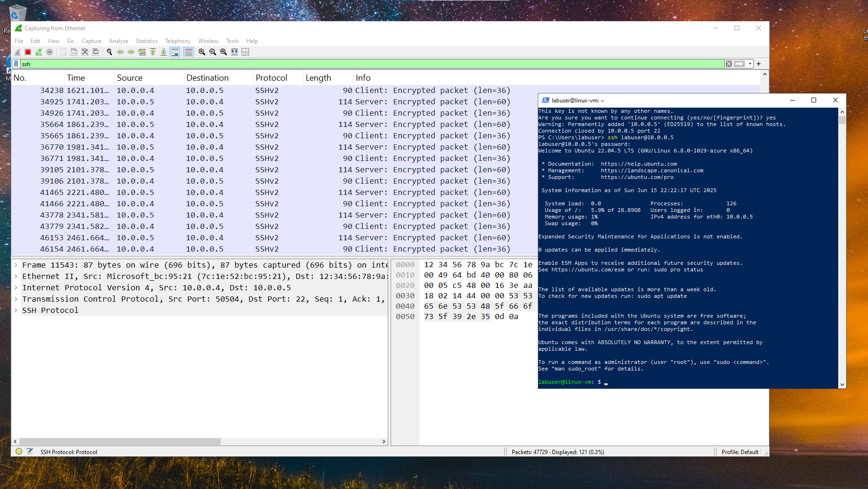Open the View menu
The image size is (868, 489).
pos(53,41)
